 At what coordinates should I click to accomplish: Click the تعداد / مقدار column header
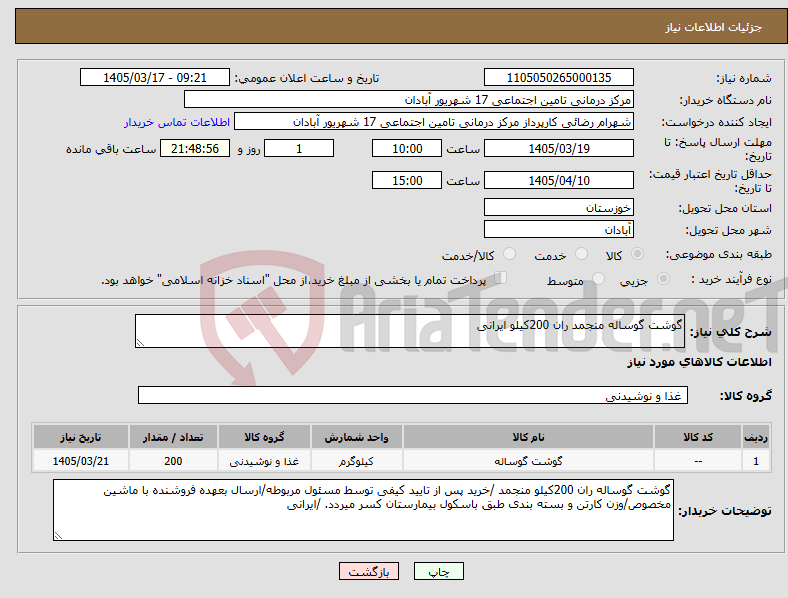pos(173,437)
